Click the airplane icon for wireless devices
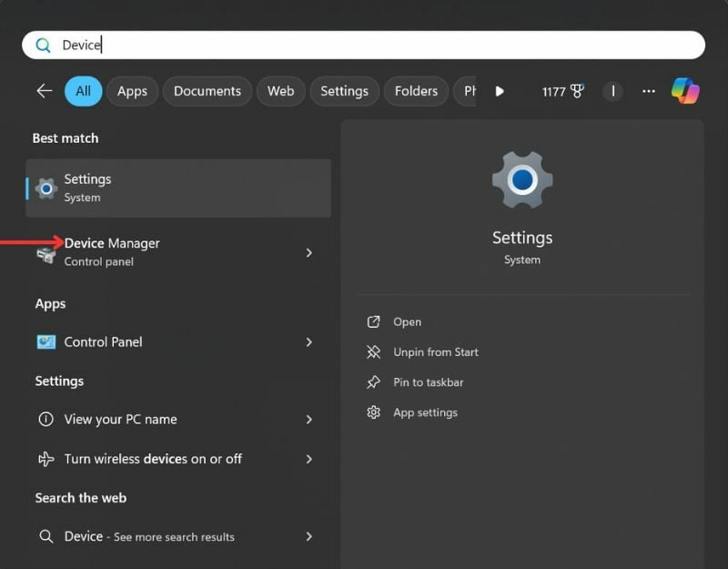728x569 pixels. (x=46, y=459)
